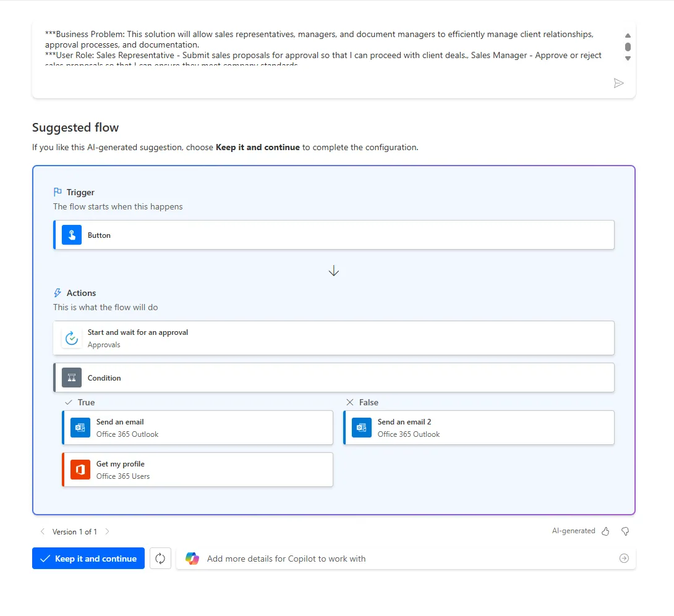This screenshot has width=674, height=616.
Task: Give thumbs up to AI-generated flow
Action: point(605,531)
